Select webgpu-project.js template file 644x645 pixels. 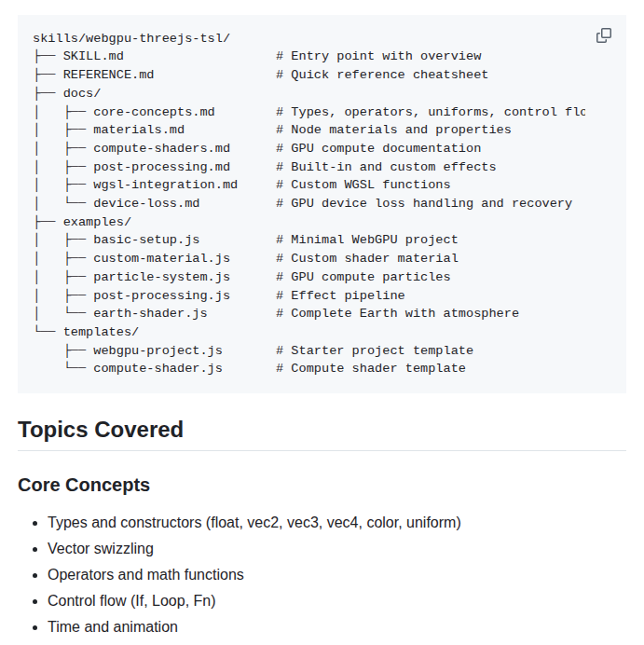158,350
